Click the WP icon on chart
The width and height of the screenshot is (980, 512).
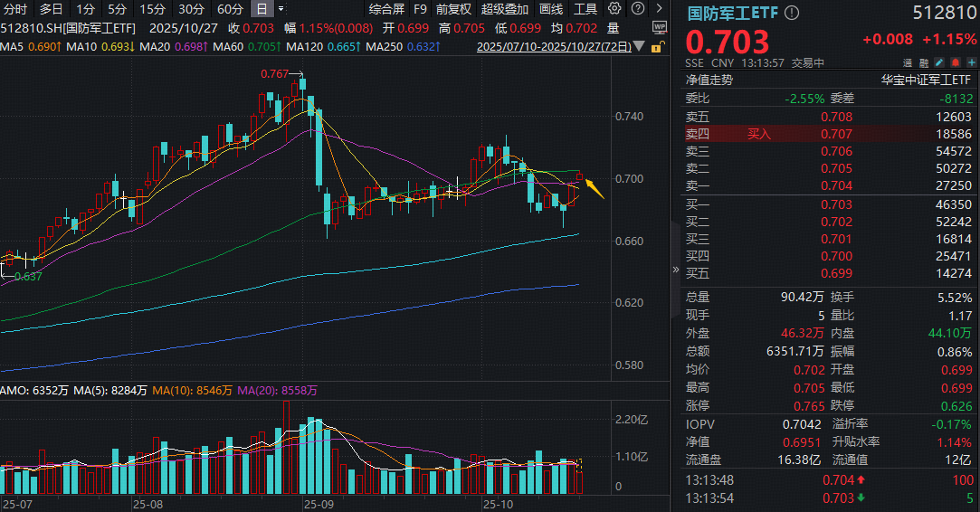(x=658, y=27)
